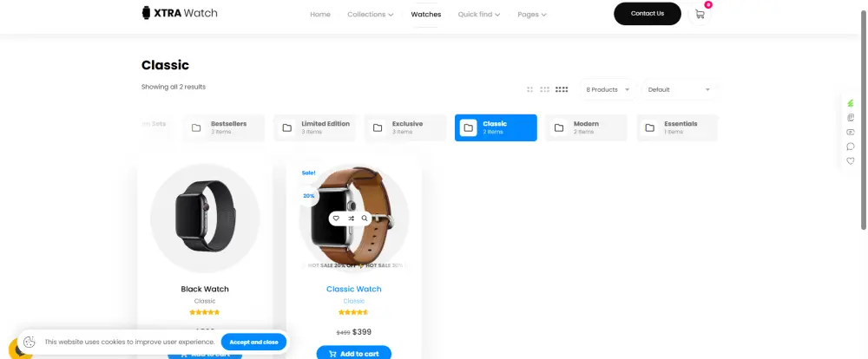Open the Default sorting dropdown
The height and width of the screenshot is (359, 868).
[680, 89]
